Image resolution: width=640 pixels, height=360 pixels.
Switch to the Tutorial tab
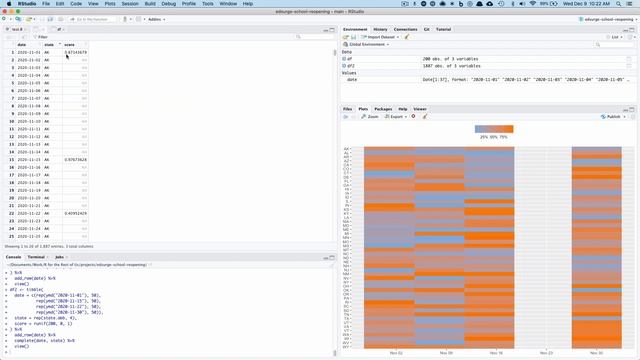tap(443, 30)
